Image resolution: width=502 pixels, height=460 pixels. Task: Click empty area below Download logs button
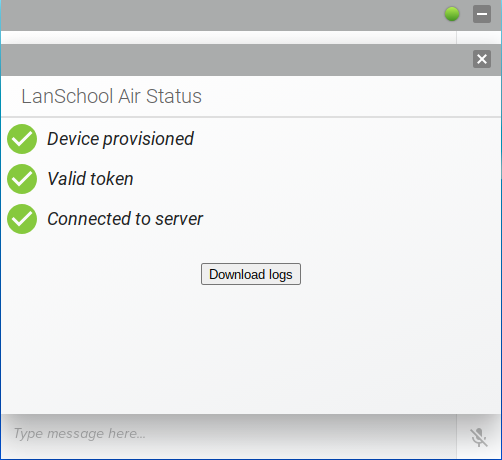click(x=251, y=347)
